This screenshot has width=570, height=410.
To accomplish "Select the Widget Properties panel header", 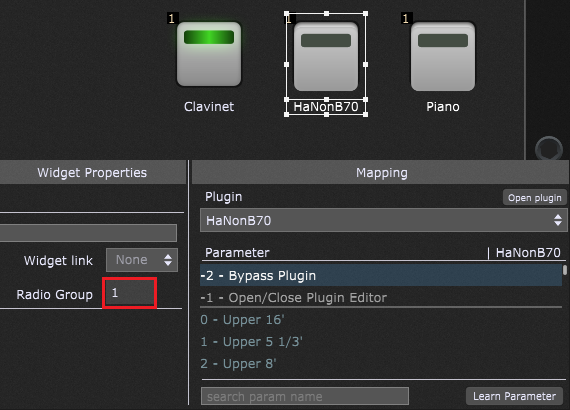I will tap(92, 172).
